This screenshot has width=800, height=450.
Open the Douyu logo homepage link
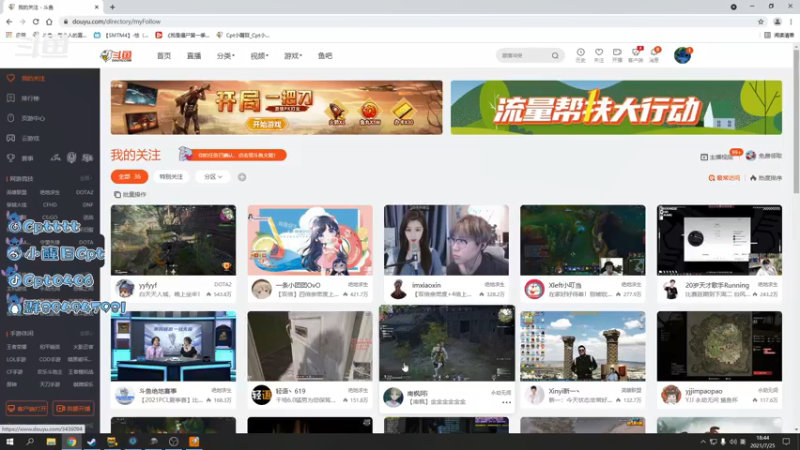click(116, 56)
